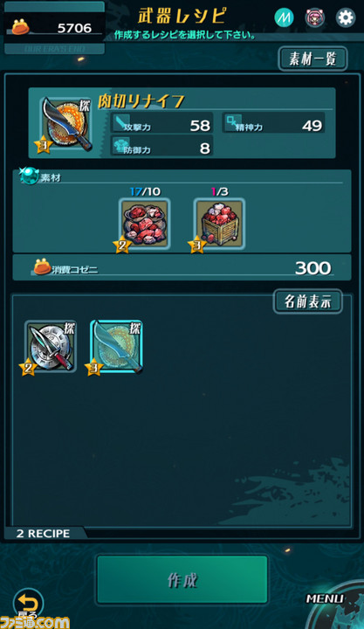Select the 2-star dagger recipe

click(51, 347)
